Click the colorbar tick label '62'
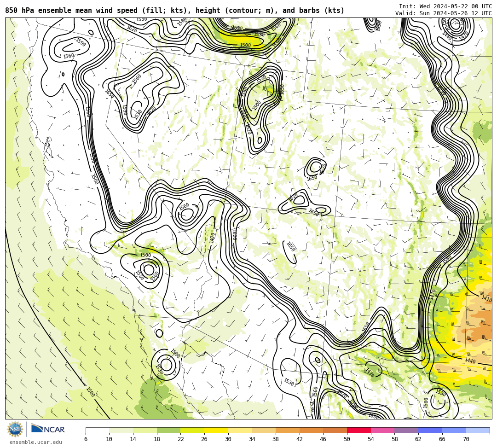 point(418,439)
